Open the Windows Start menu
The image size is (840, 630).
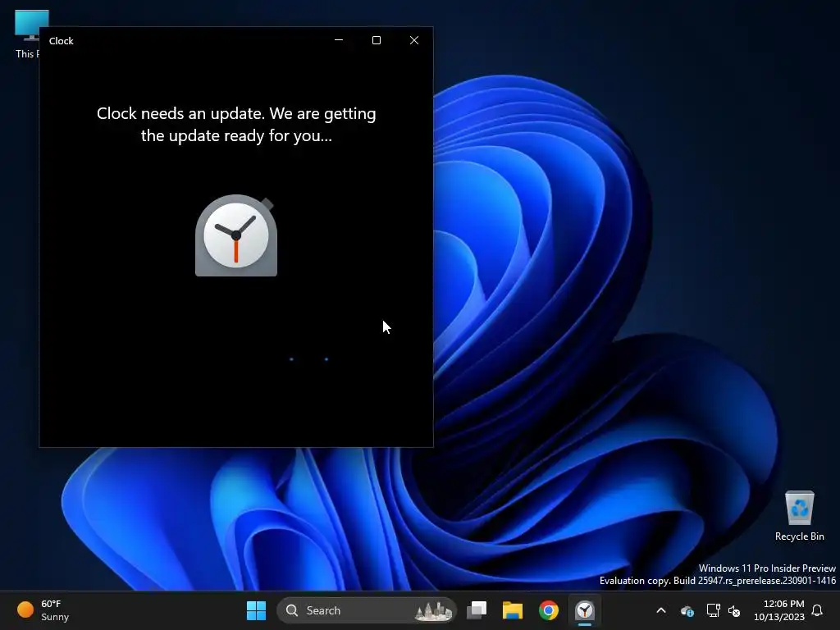(256, 610)
